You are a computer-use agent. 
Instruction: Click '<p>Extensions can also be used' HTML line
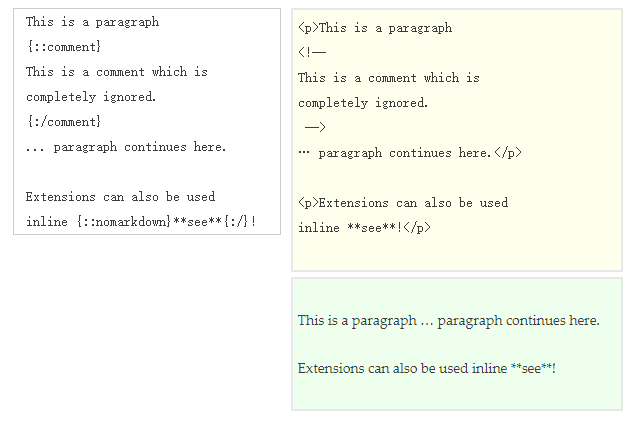coord(403,203)
